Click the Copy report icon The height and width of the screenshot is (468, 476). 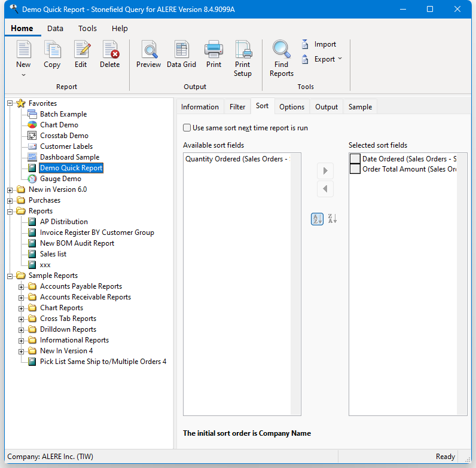(52, 49)
